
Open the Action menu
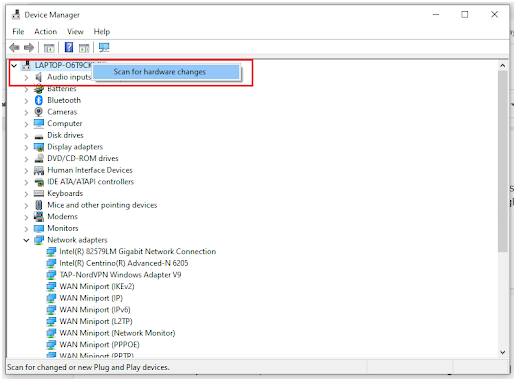coord(46,31)
